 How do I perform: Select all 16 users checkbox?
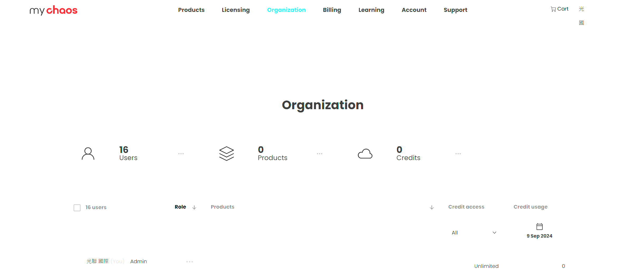[x=77, y=208]
